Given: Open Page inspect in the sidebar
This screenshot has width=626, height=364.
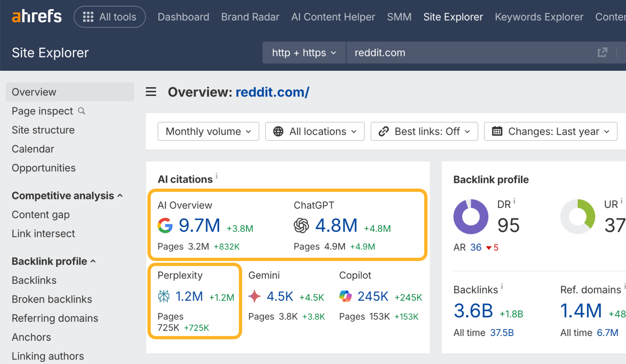Looking at the screenshot, I should coord(42,111).
